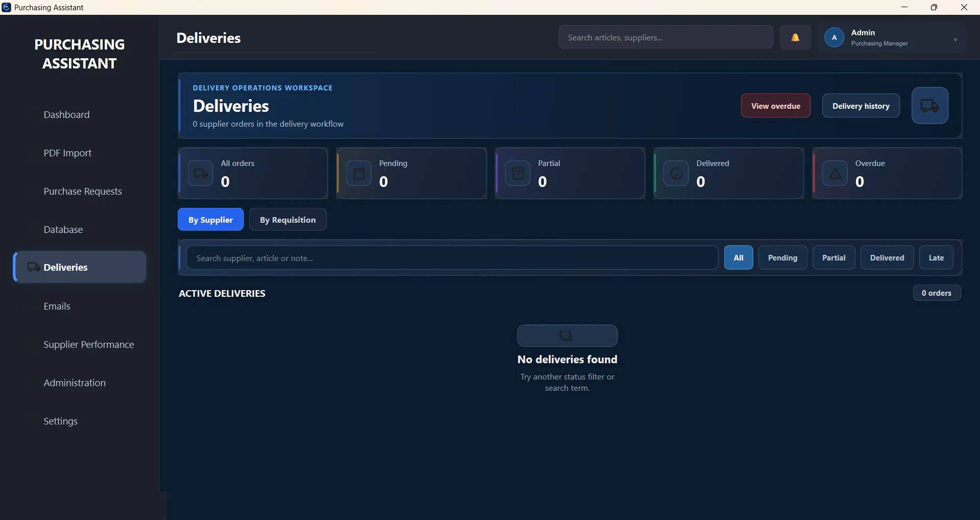Select the All status filter
This screenshot has width=980, height=520.
pyautogui.click(x=738, y=257)
